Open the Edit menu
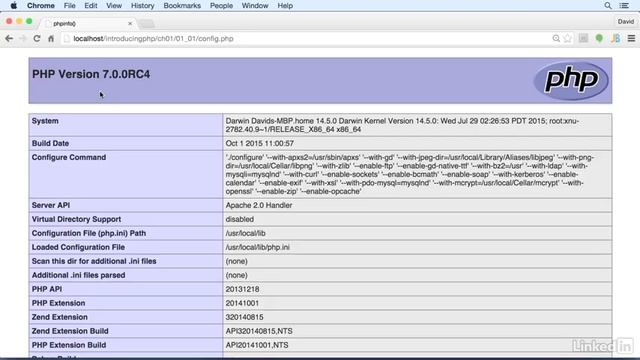 pyautogui.click(x=91, y=6)
